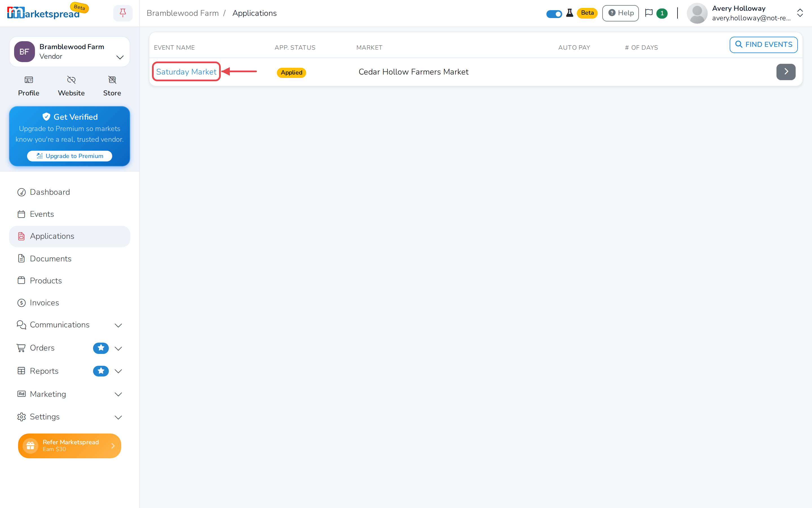Screen dimensions: 812x508
Task: Expand the Marketing menu chevron
Action: pos(118,395)
